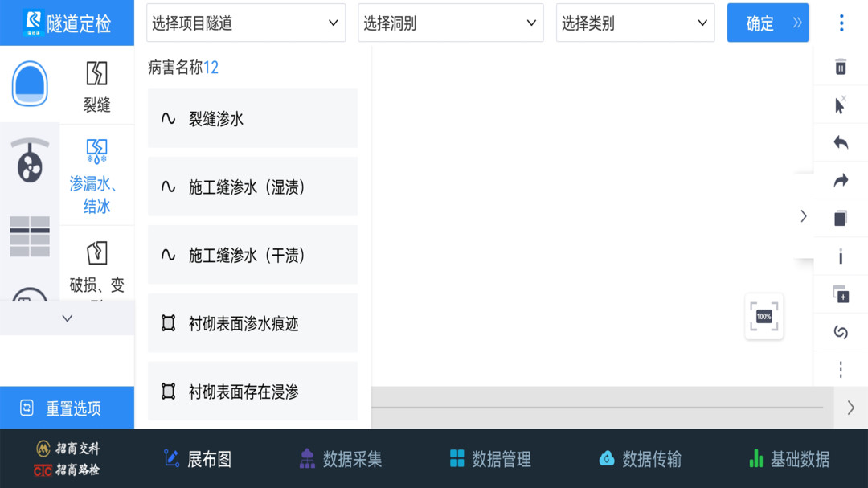The image size is (868, 488).
Task: Click the 100% zoom fit icon
Action: (764, 317)
